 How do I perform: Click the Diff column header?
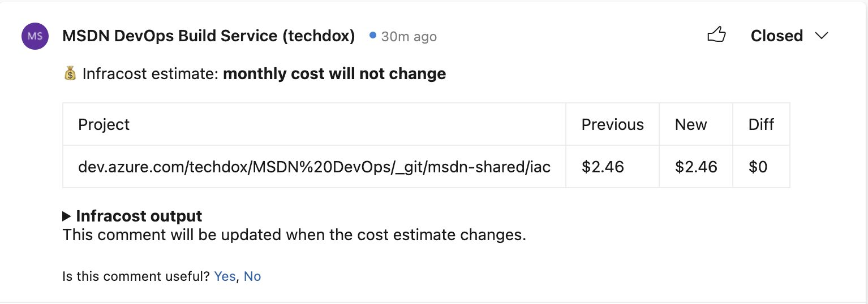[761, 124]
